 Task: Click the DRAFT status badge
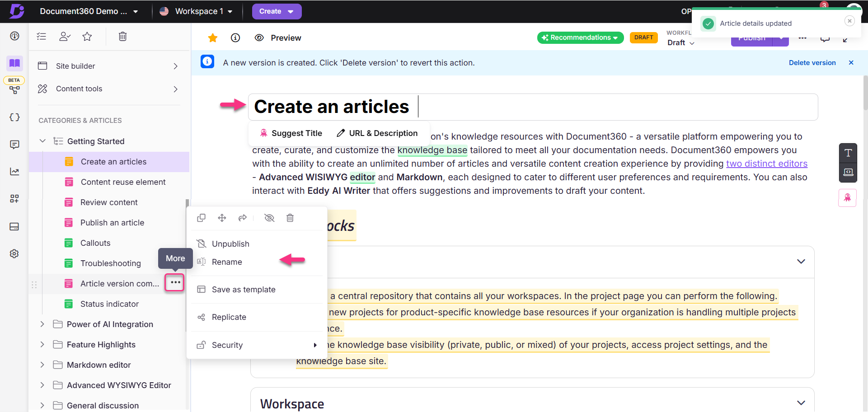[x=643, y=37]
